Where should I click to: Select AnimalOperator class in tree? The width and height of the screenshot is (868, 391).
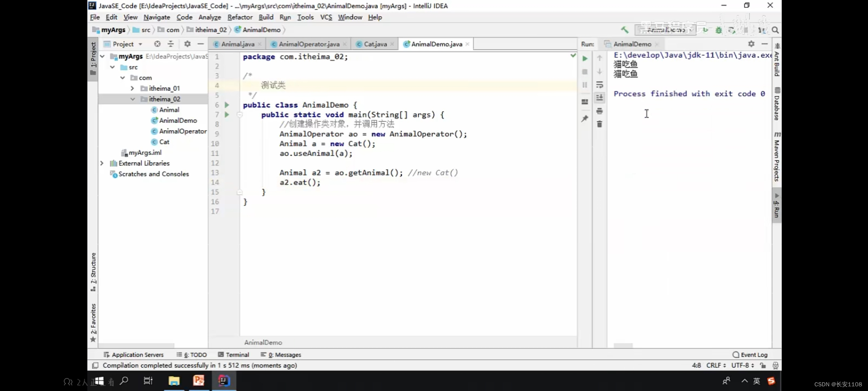coord(179,131)
